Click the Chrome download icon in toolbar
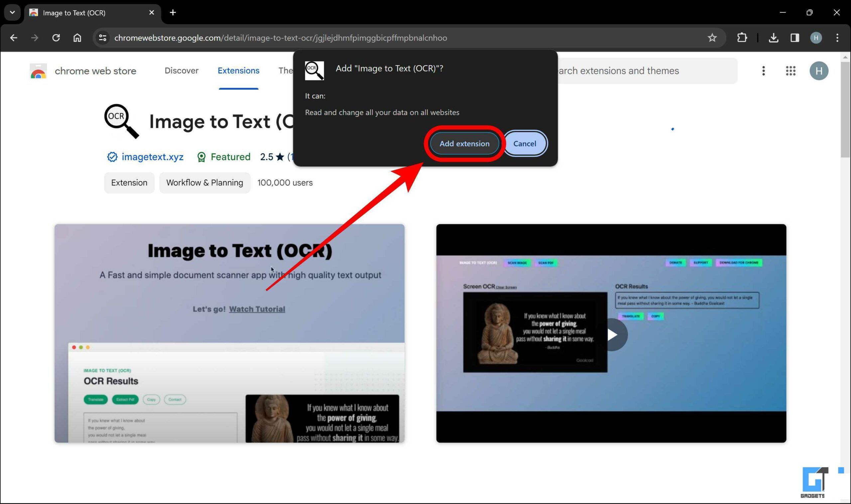This screenshot has height=504, width=851. coord(774,38)
